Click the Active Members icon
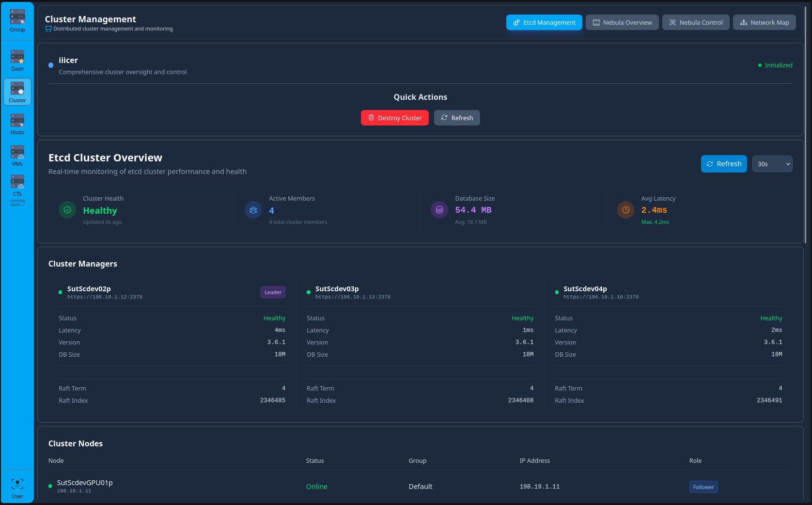812x505 pixels. 253,210
